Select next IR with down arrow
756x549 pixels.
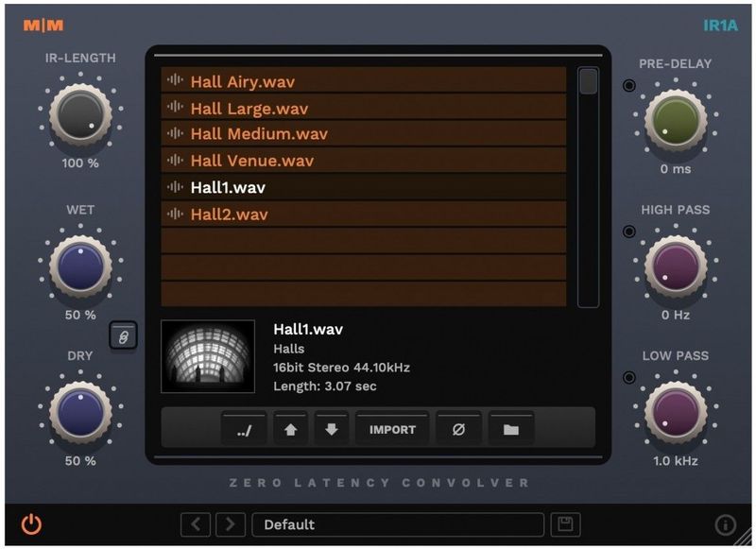(x=332, y=429)
